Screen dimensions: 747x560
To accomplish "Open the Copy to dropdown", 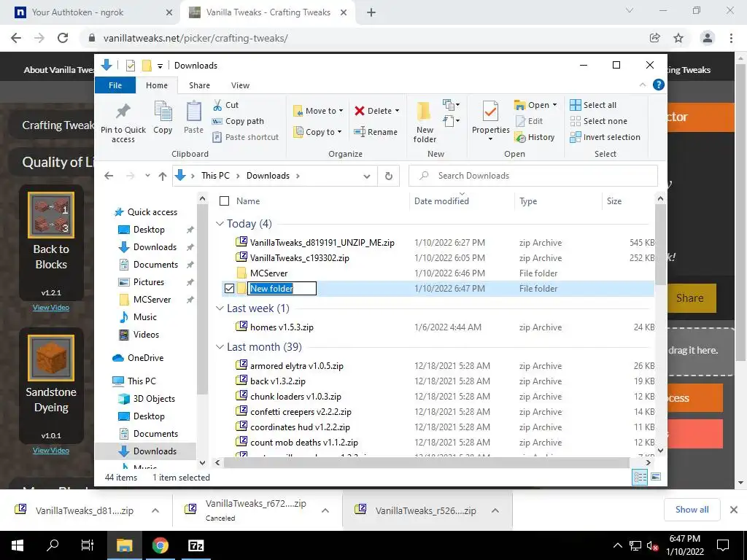I will (x=317, y=132).
